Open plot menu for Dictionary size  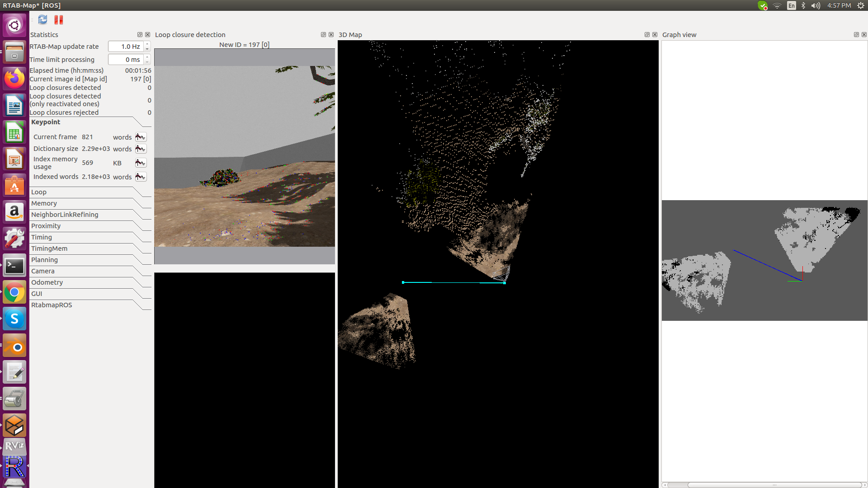click(141, 149)
